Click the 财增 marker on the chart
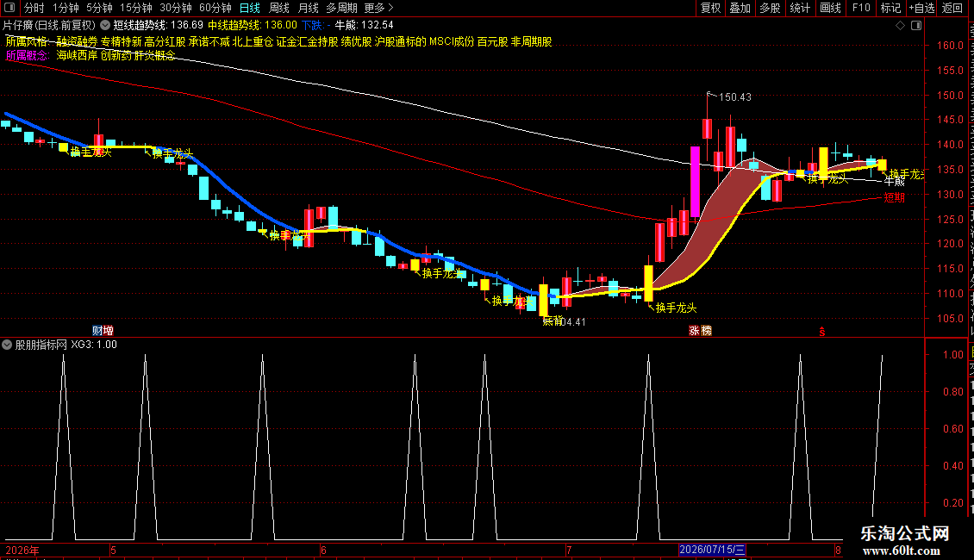This screenshot has height=560, width=974. tap(103, 330)
